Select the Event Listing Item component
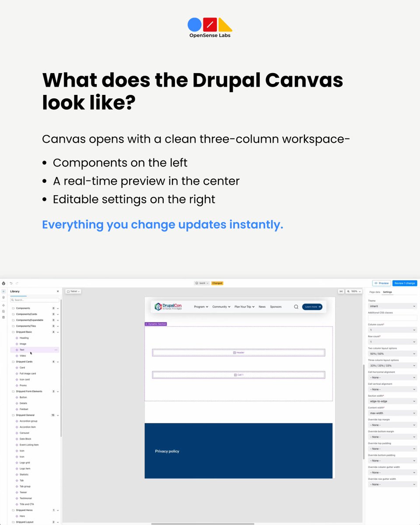Image resolution: width=420 pixels, height=525 pixels. pyautogui.click(x=35, y=445)
